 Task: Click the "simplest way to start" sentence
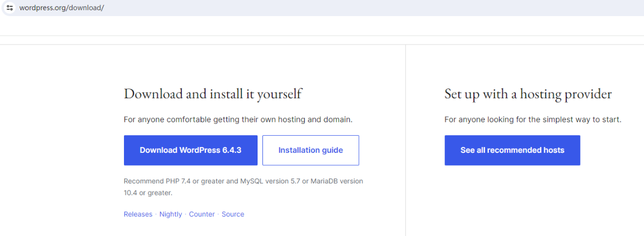tap(532, 120)
